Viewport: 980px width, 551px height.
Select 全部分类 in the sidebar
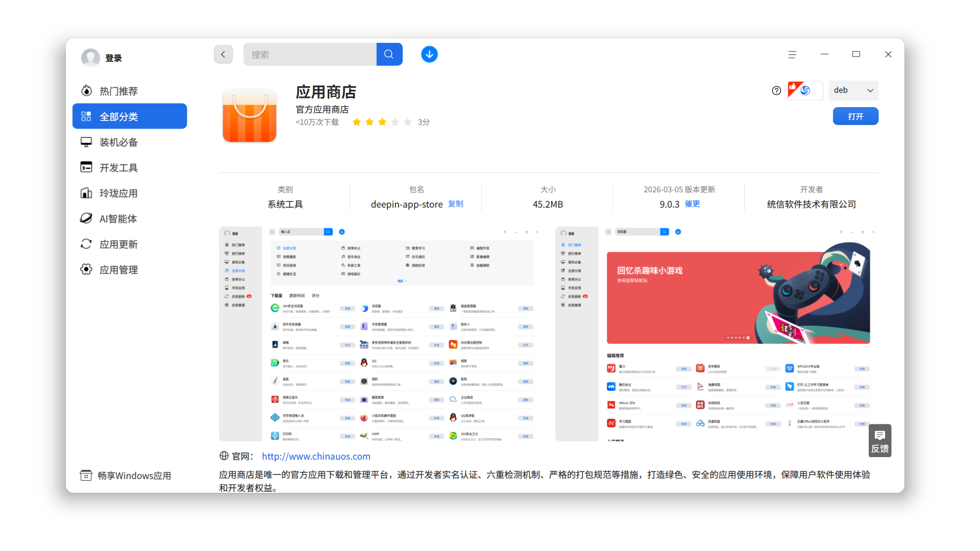(x=130, y=116)
